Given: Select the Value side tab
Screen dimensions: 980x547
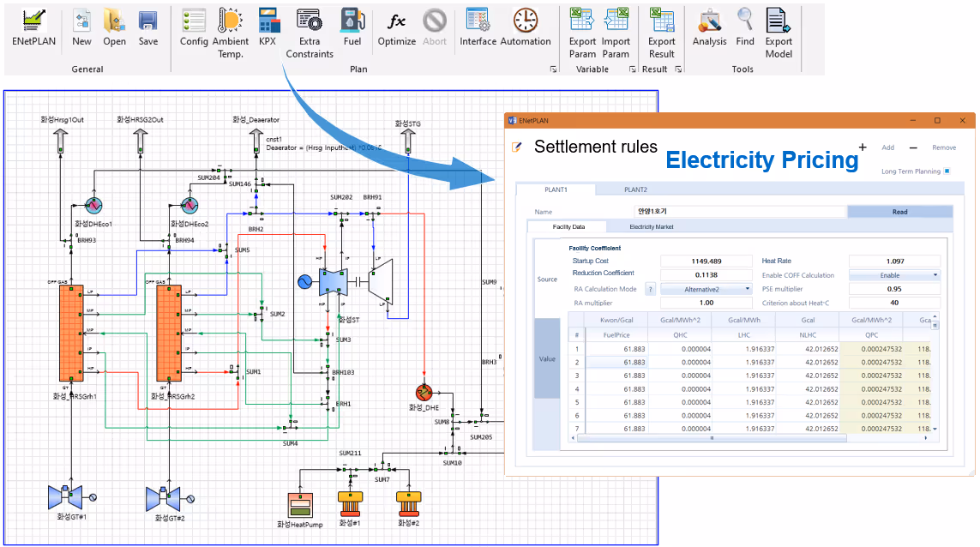Looking at the screenshot, I should [547, 359].
